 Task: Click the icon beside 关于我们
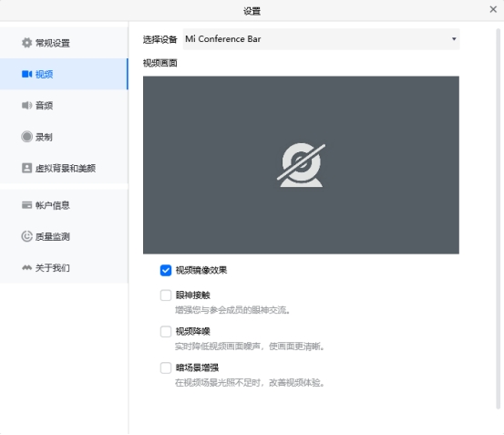(26, 267)
